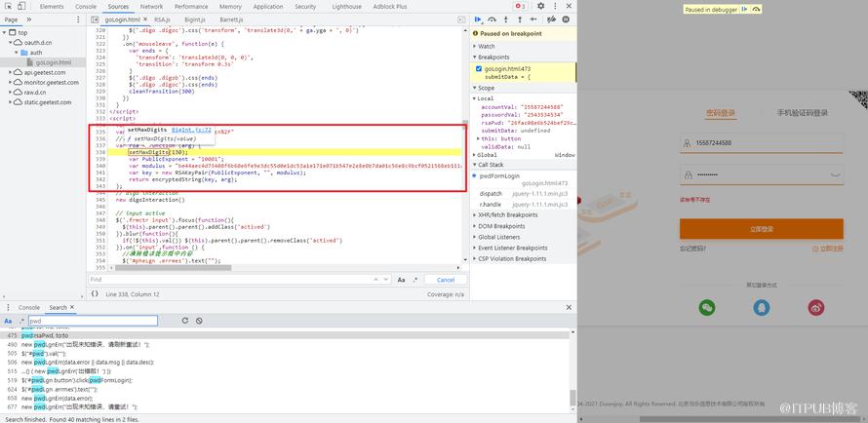
Task: Open the BigInt.js file tab
Action: click(x=195, y=19)
